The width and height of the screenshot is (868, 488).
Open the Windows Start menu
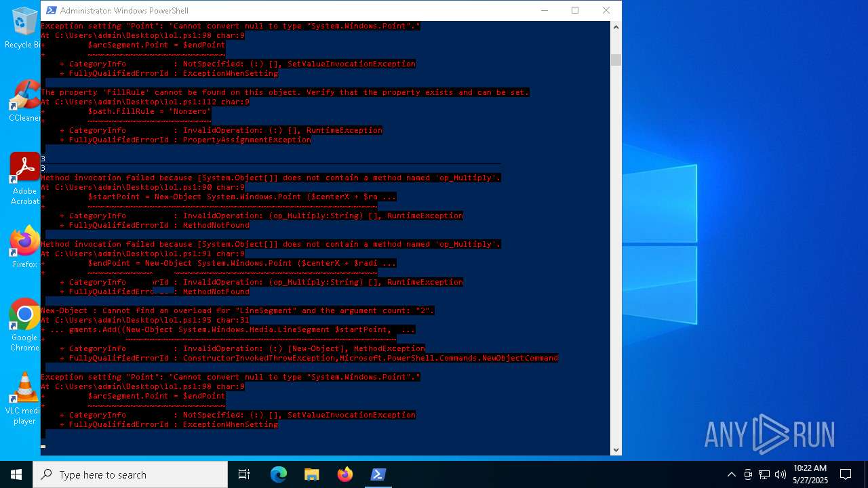(x=16, y=474)
